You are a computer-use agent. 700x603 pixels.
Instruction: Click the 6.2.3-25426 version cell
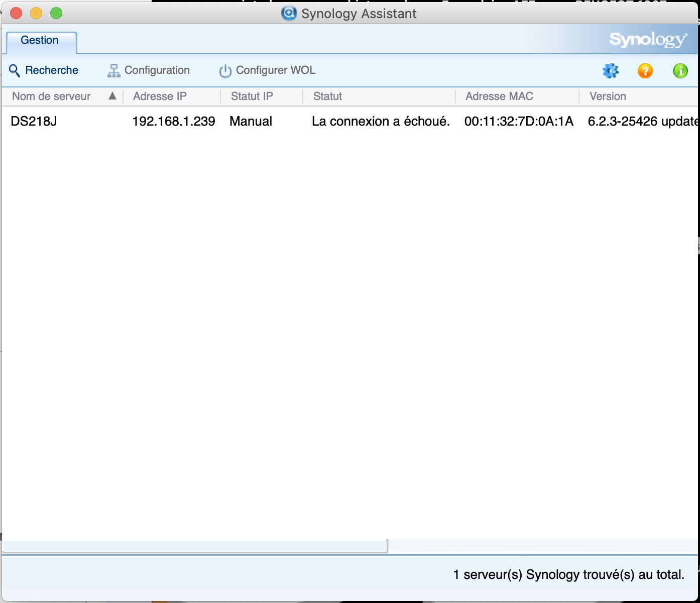pos(643,121)
